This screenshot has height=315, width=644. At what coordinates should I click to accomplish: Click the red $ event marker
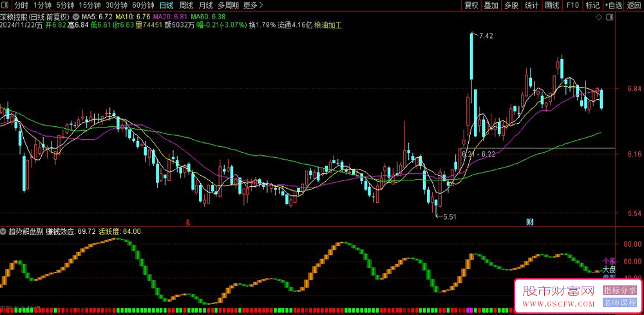click(x=187, y=223)
